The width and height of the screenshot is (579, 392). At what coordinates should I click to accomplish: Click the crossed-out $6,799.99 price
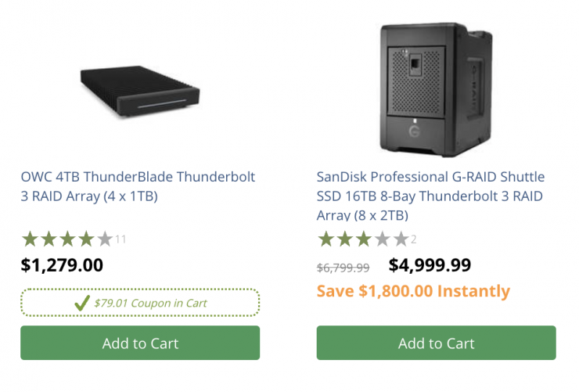click(x=343, y=268)
